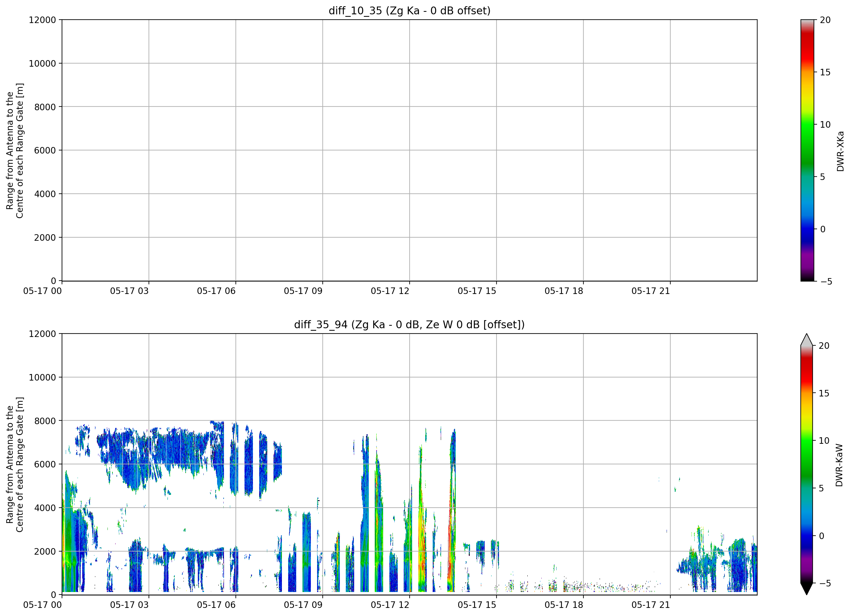Click the upper extend arrow of the DWR-KaW colorbar
The image size is (851, 616).
(x=806, y=340)
